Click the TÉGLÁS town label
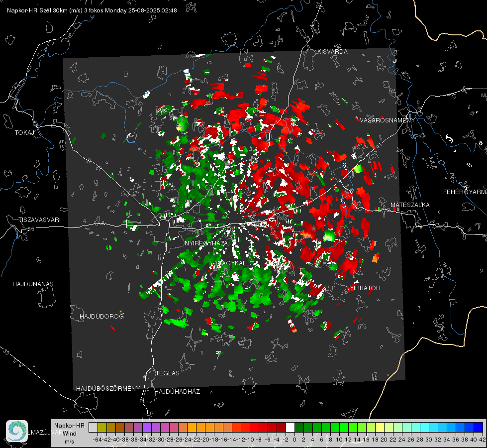Viewport: 487px width, 448px height. pos(168,373)
